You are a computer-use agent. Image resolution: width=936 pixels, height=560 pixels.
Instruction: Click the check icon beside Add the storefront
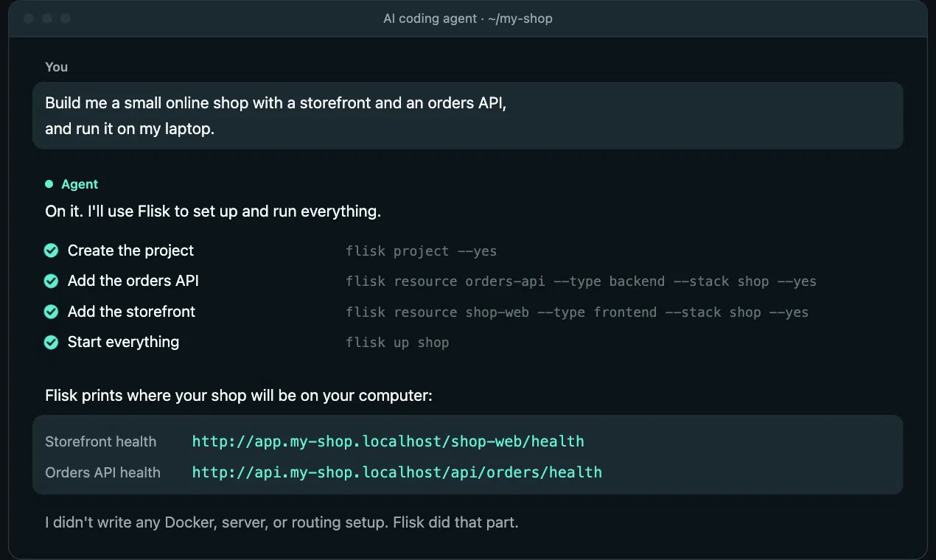pos(51,312)
